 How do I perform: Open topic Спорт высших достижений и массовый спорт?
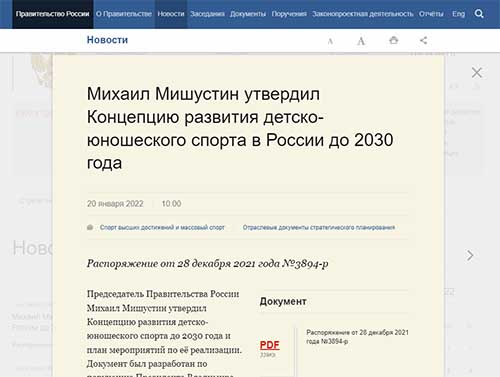[162, 227]
